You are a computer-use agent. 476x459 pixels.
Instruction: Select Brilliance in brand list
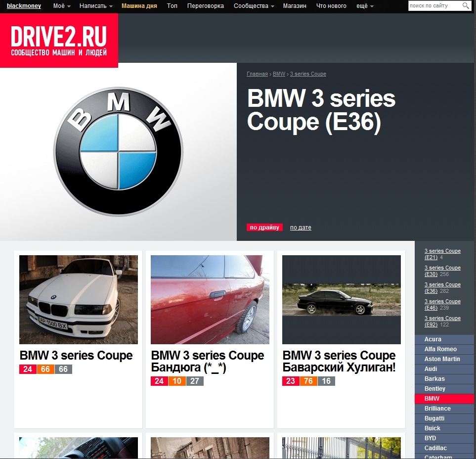444,409
